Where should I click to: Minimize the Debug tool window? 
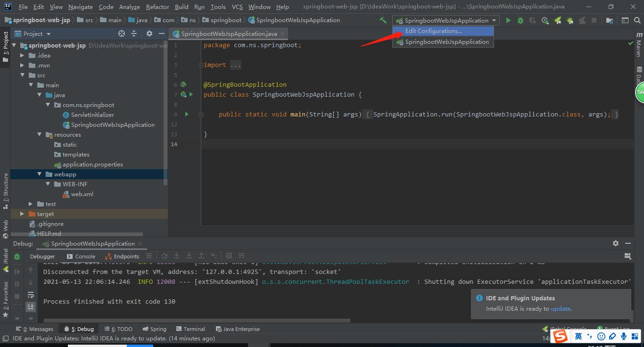(628, 243)
